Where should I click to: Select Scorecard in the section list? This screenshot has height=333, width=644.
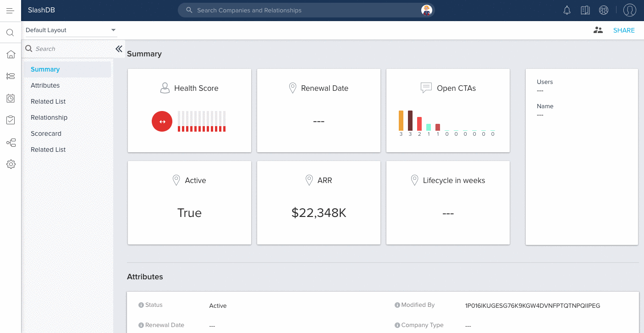point(46,133)
